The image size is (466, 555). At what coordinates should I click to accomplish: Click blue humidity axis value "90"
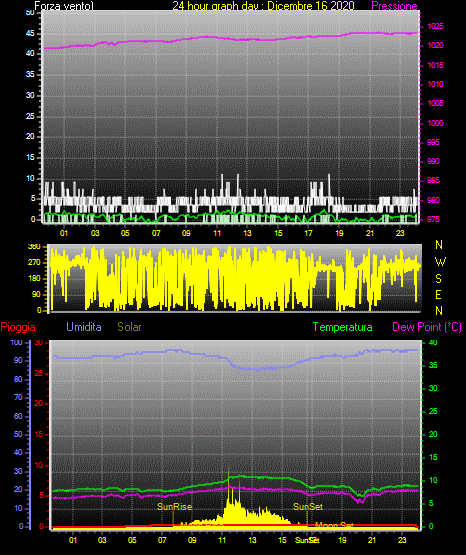coord(18,360)
